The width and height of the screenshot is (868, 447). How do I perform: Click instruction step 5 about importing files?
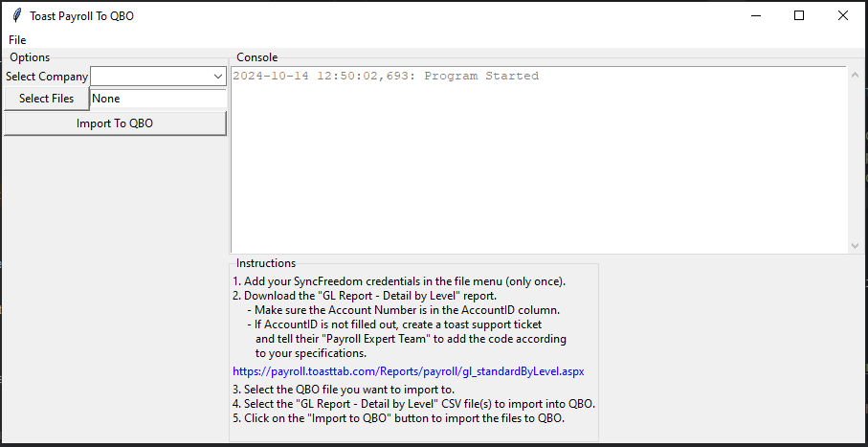click(x=398, y=418)
